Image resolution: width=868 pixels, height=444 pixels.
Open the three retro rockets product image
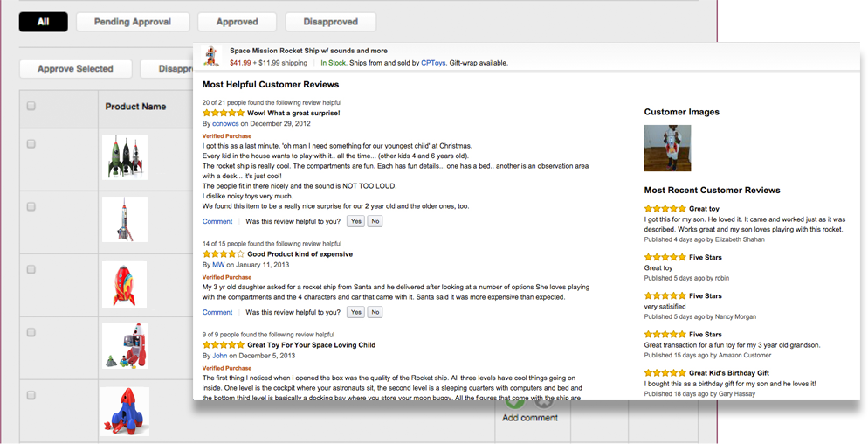[125, 156]
